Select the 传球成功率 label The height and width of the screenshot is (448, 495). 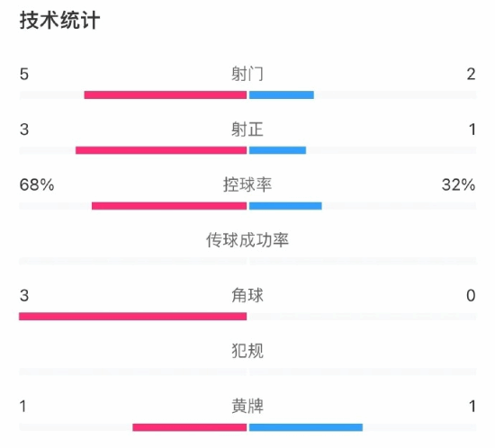tap(247, 240)
